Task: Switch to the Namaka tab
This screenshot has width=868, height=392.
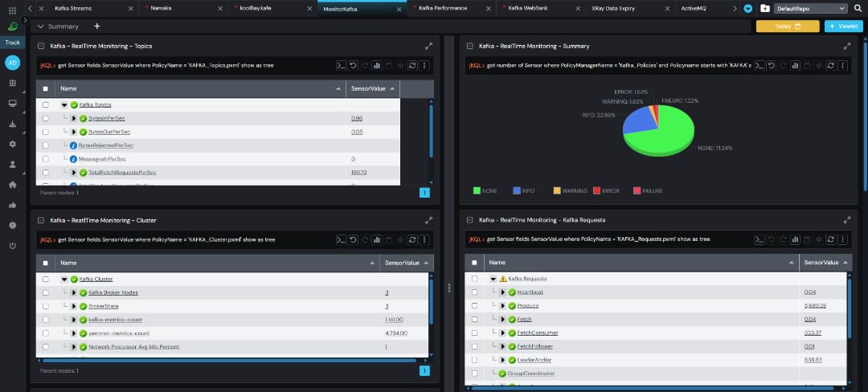Action: pyautogui.click(x=161, y=8)
